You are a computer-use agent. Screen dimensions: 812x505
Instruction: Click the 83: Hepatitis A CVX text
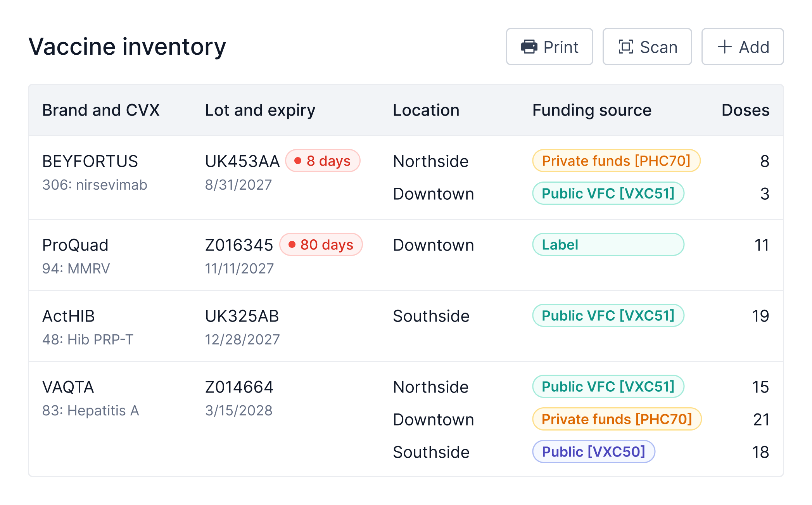(91, 411)
